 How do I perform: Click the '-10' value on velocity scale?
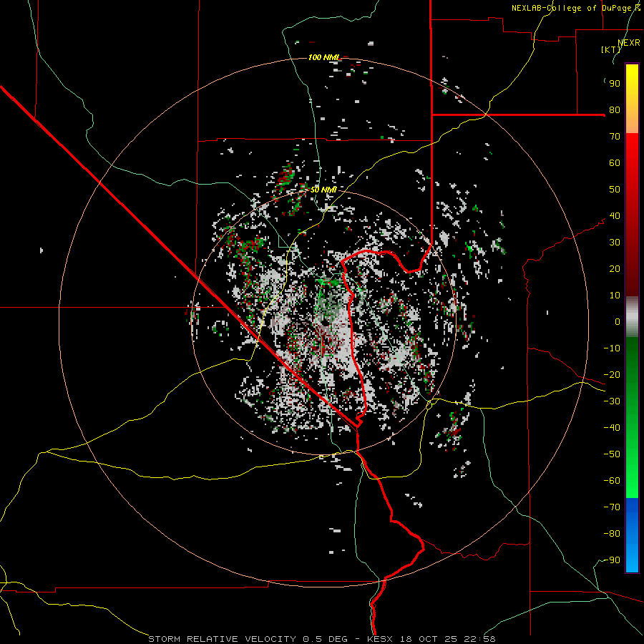612,348
